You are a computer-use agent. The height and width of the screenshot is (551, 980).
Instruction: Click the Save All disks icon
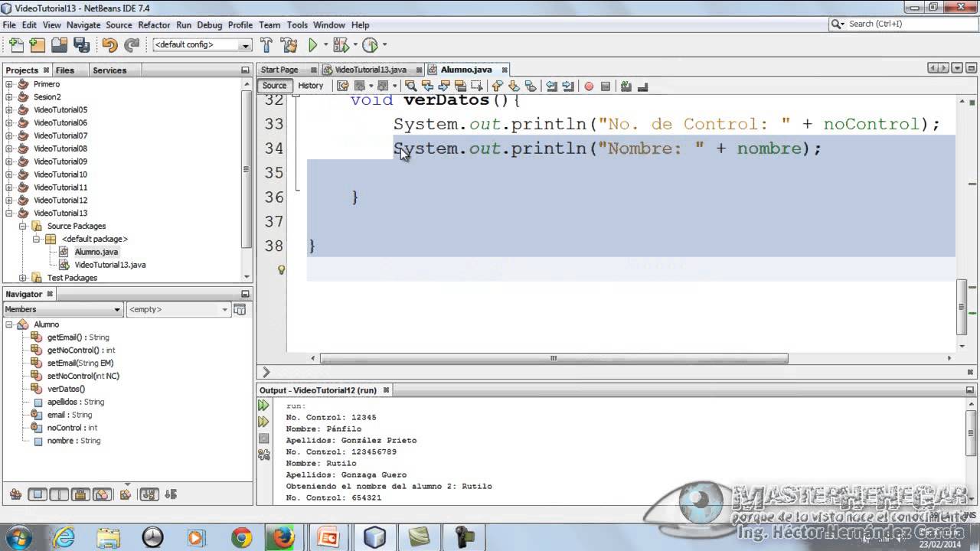click(82, 45)
